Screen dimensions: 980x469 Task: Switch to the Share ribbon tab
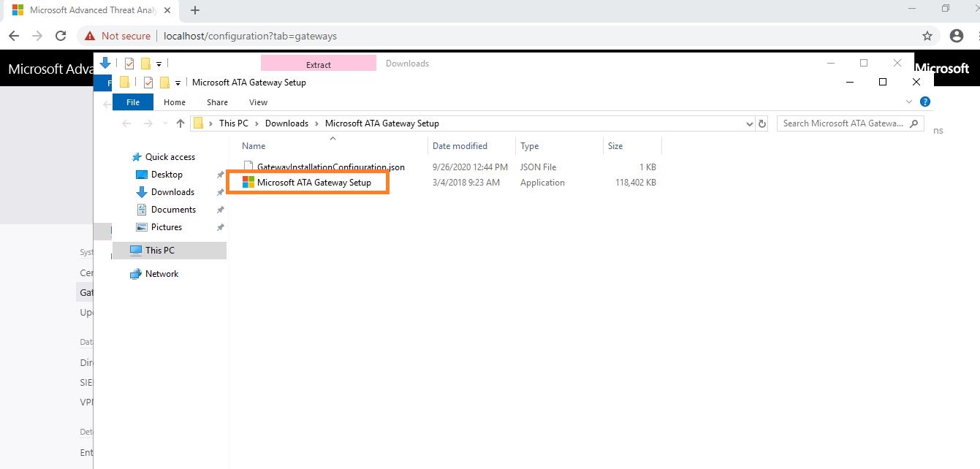pos(217,102)
